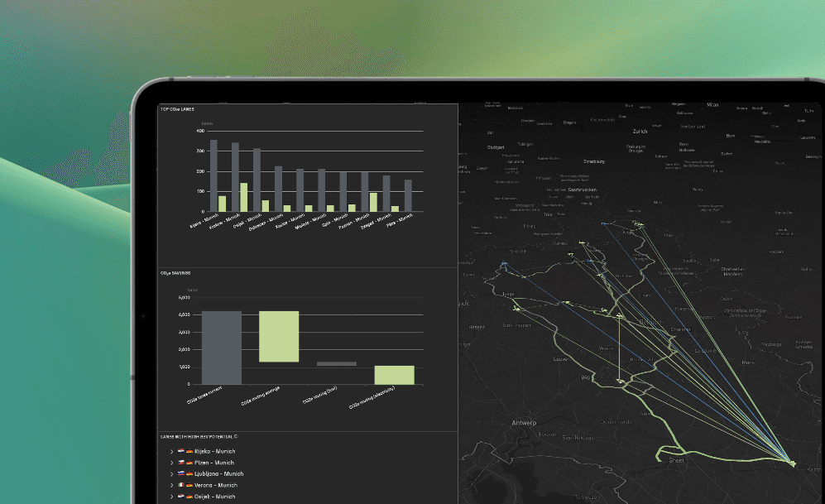Click the Italian flag in the Verona row
This screenshot has width=825, height=504.
pos(181,485)
